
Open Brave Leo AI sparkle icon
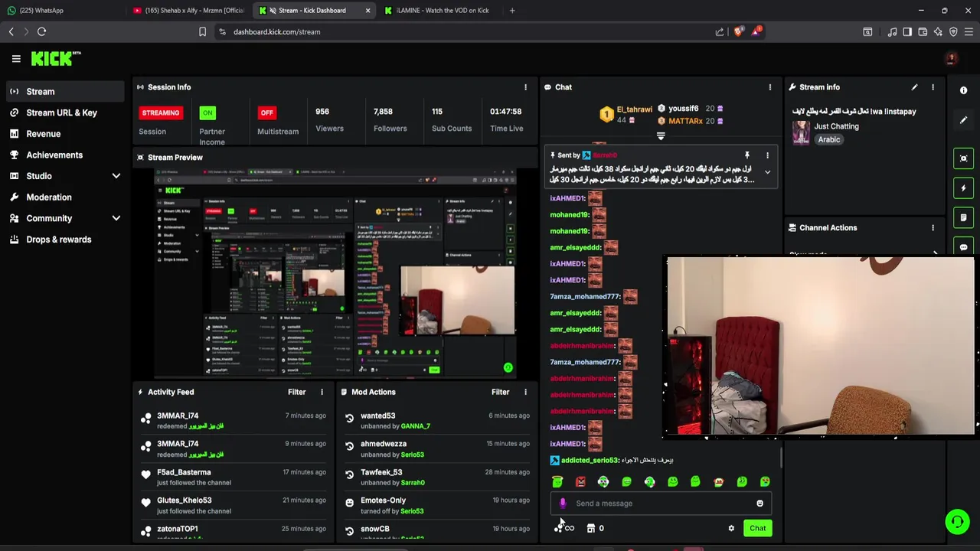click(938, 31)
